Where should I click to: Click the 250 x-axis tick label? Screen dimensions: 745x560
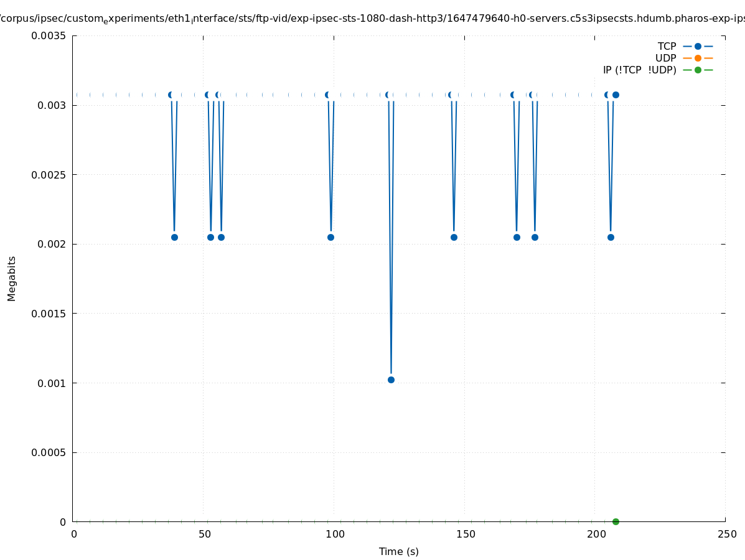pyautogui.click(x=726, y=534)
